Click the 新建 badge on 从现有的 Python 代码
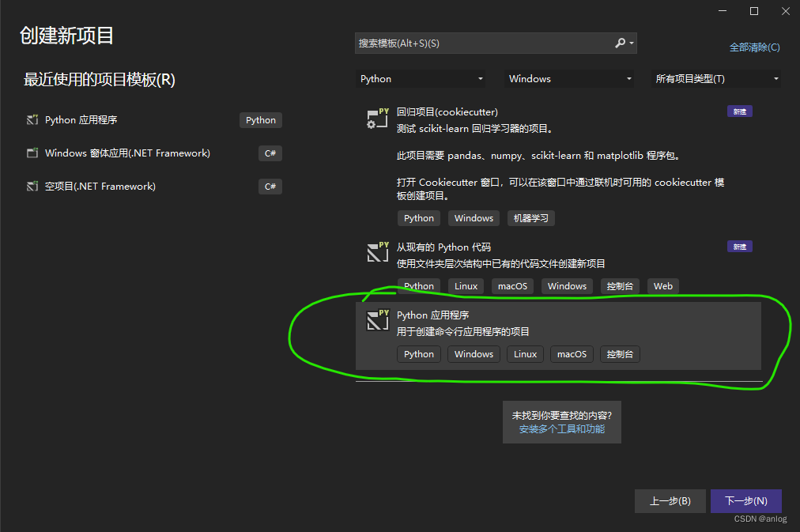 [x=740, y=247]
